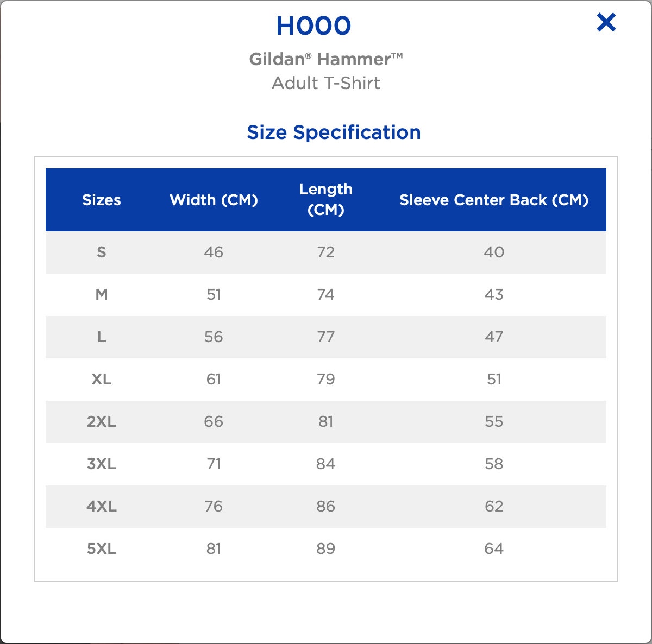Click the sleeve value 47 for size L
The image size is (652, 644).
coord(494,337)
